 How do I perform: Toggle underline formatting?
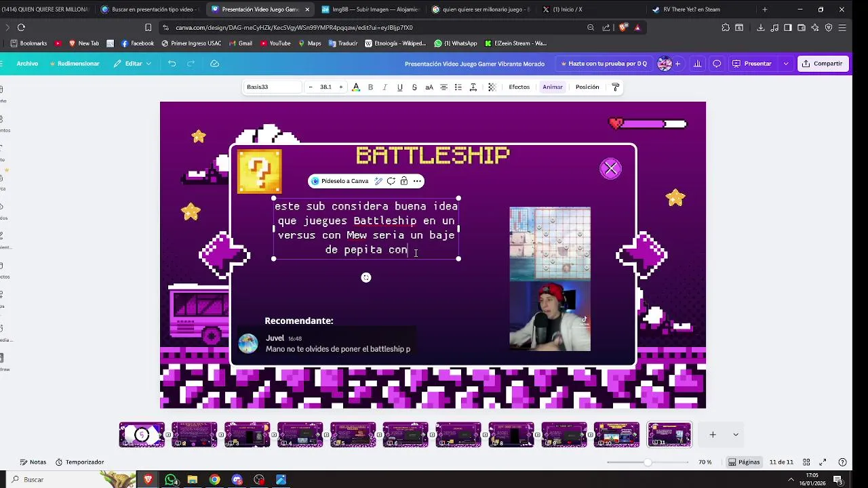(x=399, y=87)
